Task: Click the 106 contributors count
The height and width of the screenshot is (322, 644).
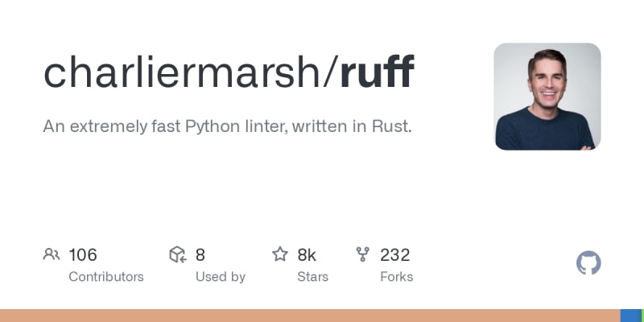Action: click(x=83, y=255)
